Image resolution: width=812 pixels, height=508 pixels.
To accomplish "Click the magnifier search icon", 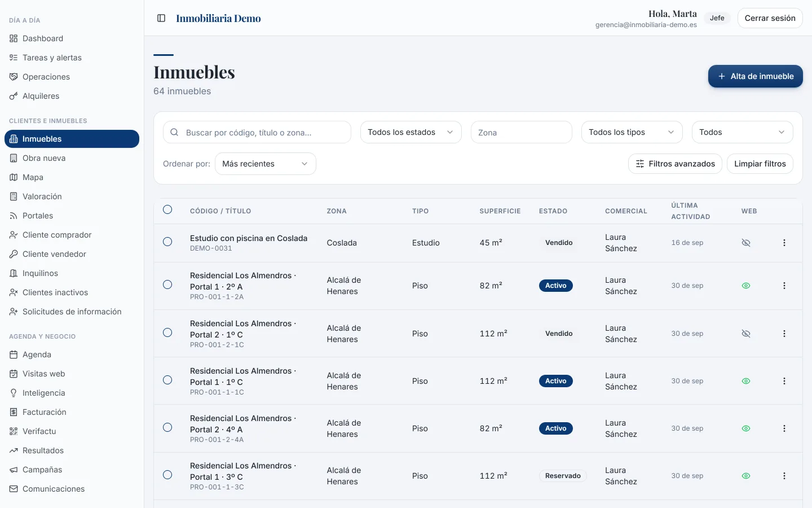I will pyautogui.click(x=175, y=133).
